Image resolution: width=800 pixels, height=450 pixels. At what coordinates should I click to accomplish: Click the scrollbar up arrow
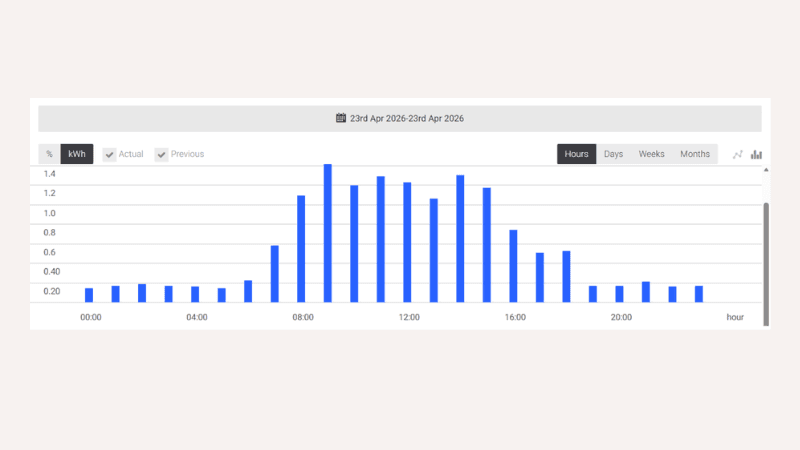tap(766, 171)
